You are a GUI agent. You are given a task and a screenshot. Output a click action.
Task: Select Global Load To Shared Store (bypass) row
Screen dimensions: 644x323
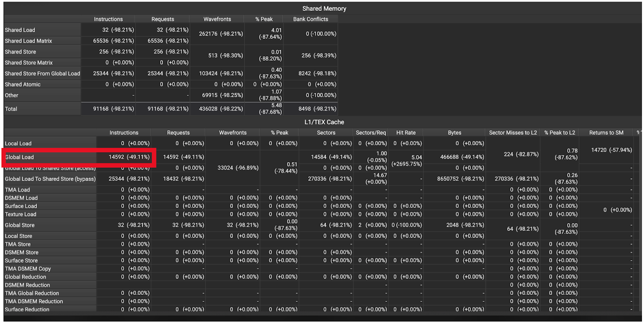tap(50, 179)
